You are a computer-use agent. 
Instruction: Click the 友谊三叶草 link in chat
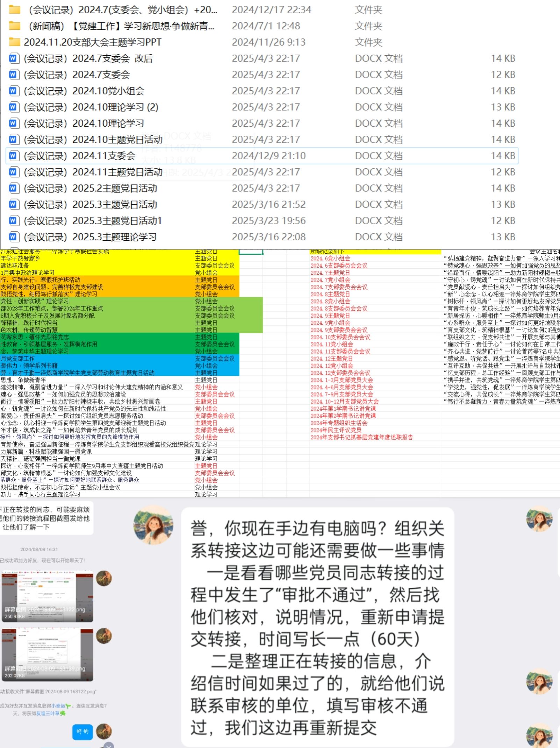[x=48, y=713]
